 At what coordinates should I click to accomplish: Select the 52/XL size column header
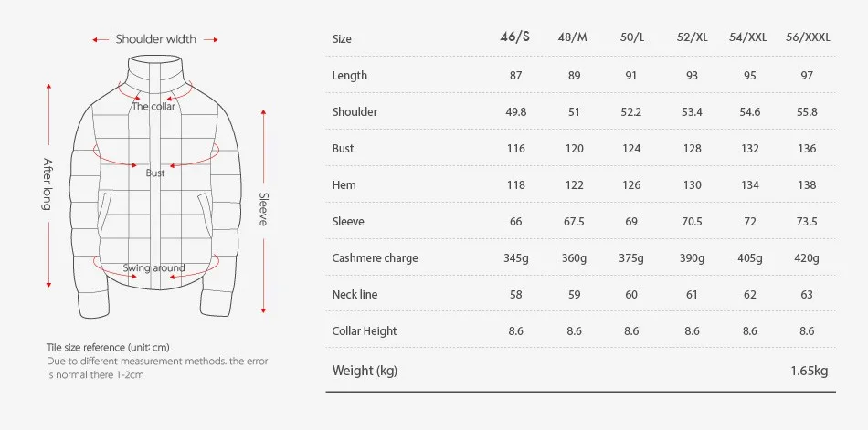[x=692, y=37]
